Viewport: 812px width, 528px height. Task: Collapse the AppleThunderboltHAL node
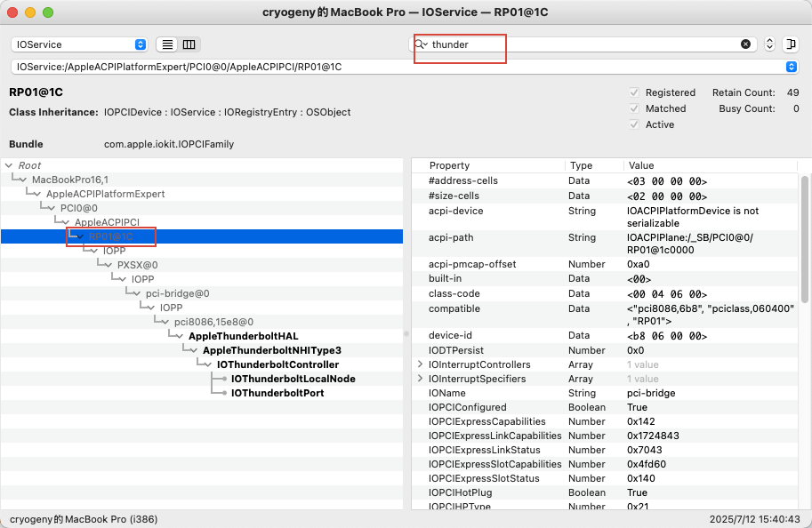179,337
